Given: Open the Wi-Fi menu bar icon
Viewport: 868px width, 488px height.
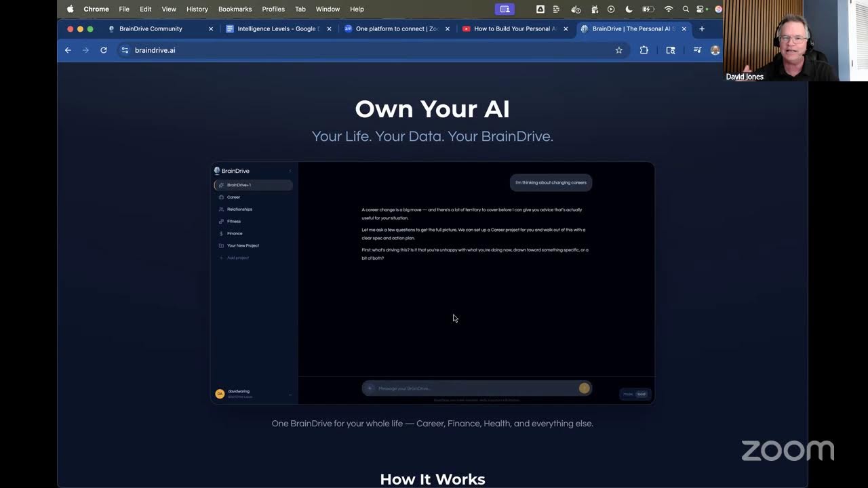Looking at the screenshot, I should click(669, 9).
